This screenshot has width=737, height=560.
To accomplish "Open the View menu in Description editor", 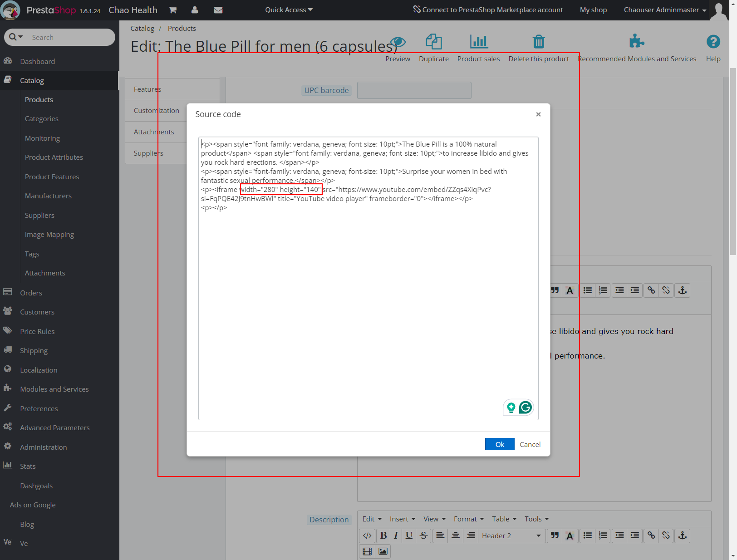I will (x=435, y=519).
